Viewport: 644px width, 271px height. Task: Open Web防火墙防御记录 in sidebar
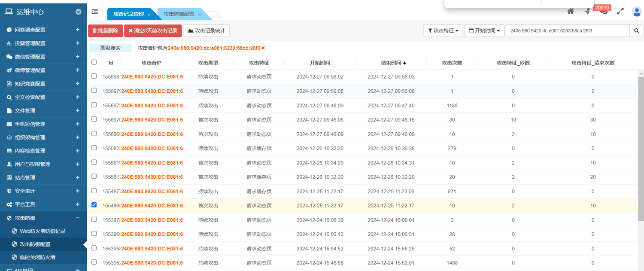pyautogui.click(x=43, y=231)
